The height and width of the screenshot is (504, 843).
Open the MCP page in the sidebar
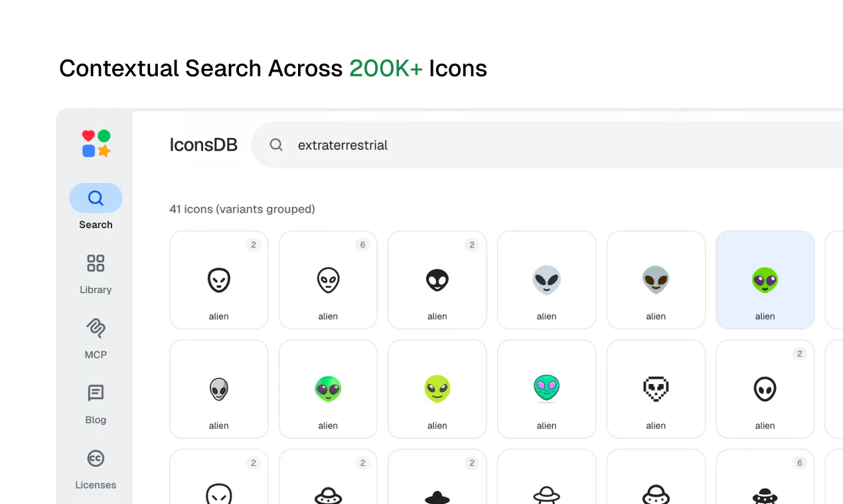pos(96,338)
